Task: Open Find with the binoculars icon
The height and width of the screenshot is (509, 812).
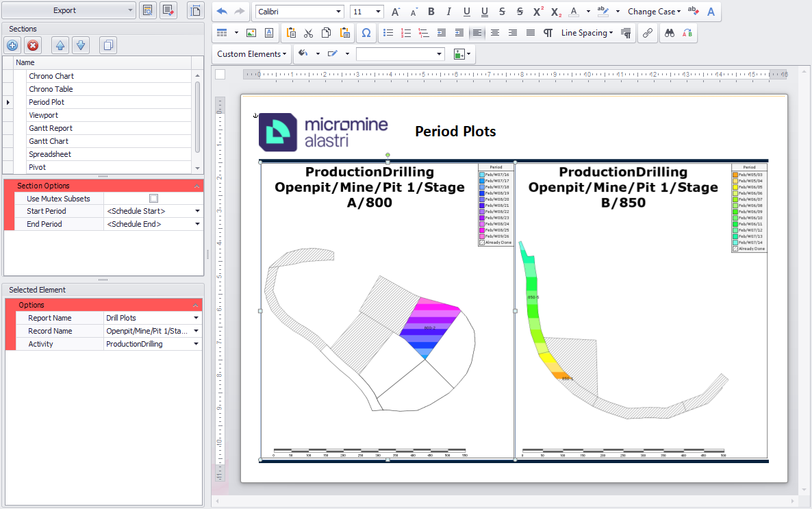Action: click(x=669, y=33)
